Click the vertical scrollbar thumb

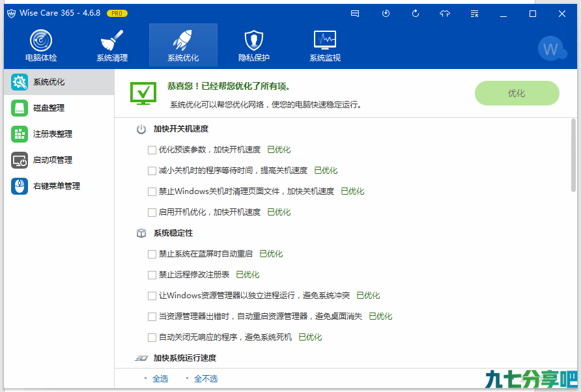click(574, 155)
